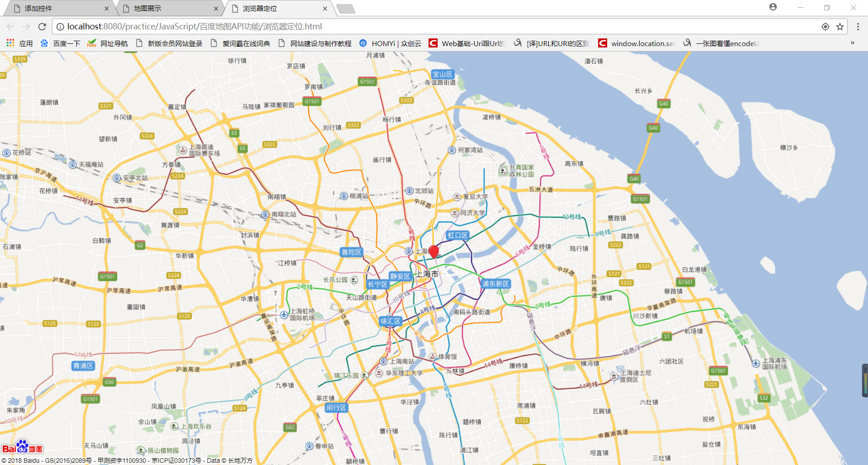Screen dimensions: 868x465
Task: Show more bookmarks overflow chevron
Action: point(852,43)
